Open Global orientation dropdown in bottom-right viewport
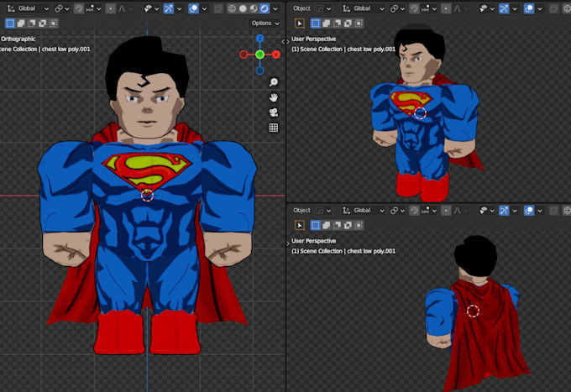The image size is (571, 392). click(x=364, y=211)
